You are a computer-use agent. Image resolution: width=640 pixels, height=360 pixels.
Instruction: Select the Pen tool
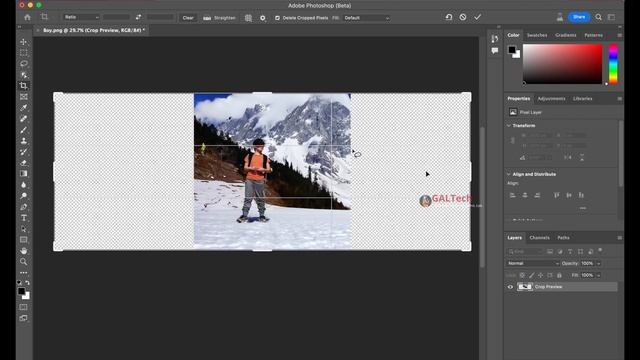24,207
